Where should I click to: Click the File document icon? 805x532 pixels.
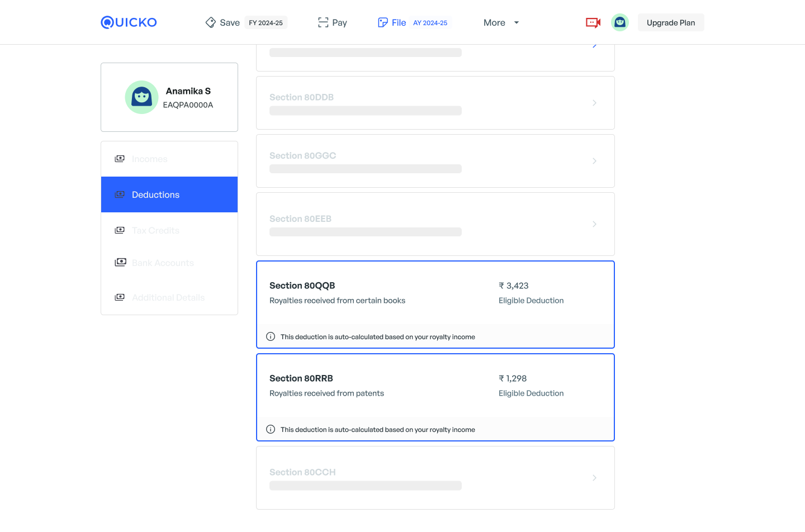coord(383,22)
